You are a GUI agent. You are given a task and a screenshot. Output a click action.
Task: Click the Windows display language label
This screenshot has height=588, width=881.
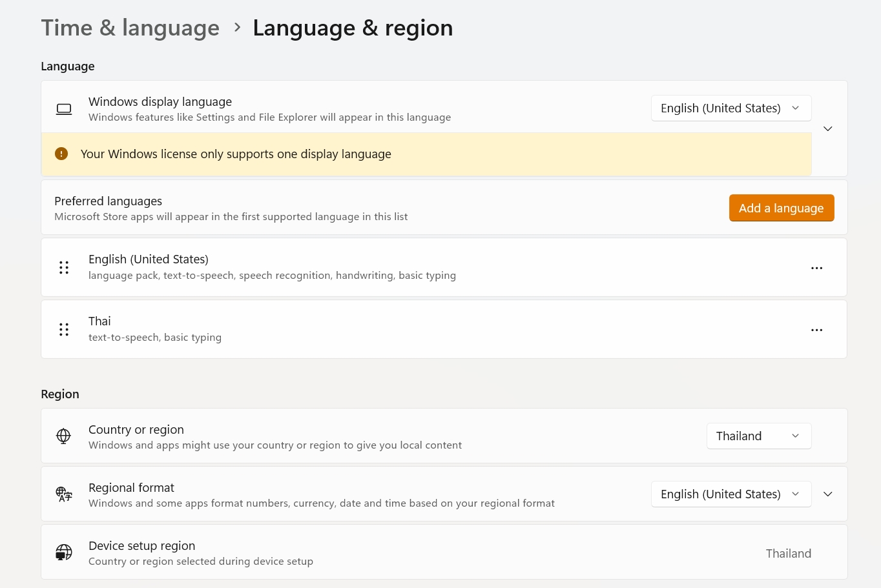click(x=160, y=102)
